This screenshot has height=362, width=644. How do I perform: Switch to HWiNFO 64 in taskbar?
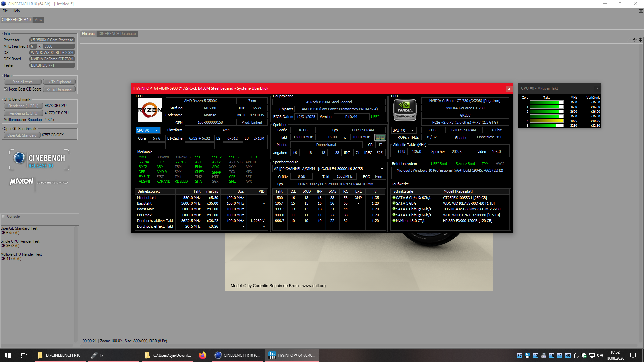[292, 355]
